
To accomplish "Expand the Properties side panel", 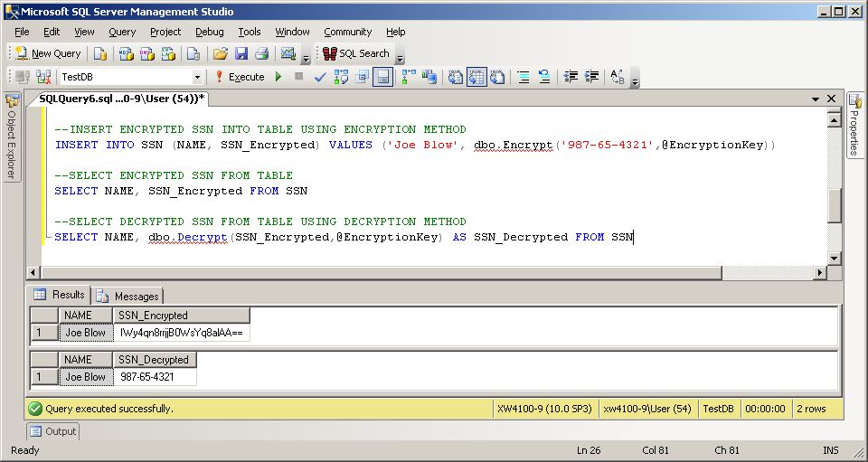I will pos(854,125).
